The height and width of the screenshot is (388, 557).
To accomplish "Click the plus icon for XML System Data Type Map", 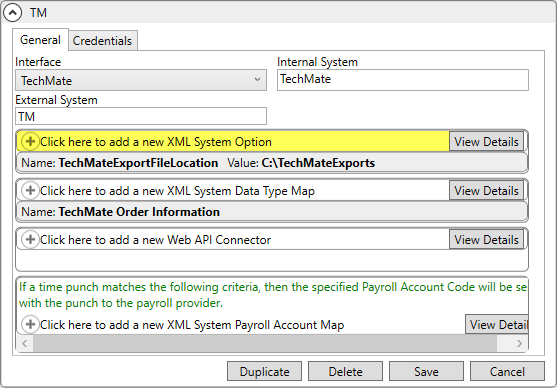I will point(30,190).
